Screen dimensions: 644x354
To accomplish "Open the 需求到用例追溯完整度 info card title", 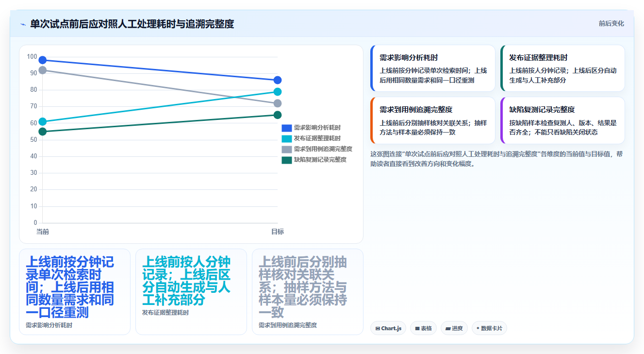I will tap(416, 110).
